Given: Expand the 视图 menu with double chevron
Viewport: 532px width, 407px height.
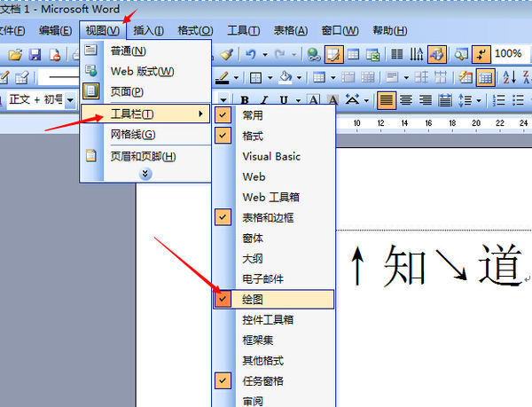Looking at the screenshot, I should point(145,174).
